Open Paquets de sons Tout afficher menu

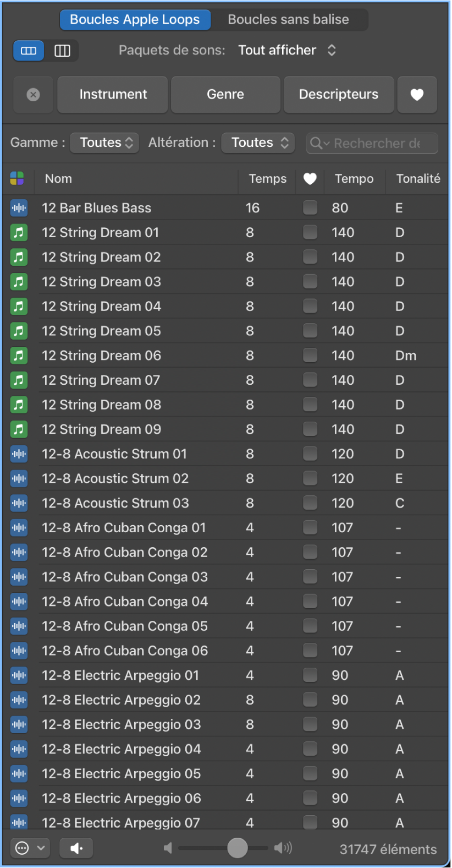click(286, 50)
